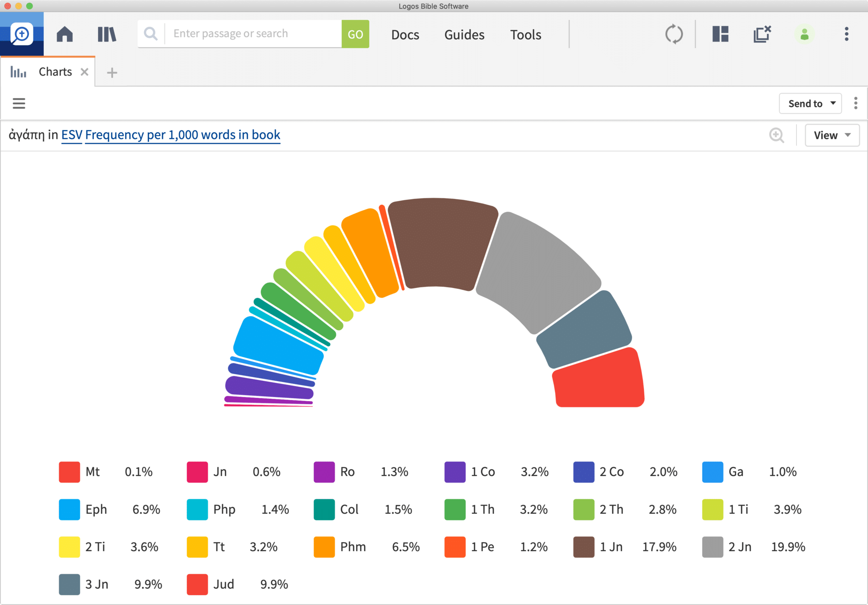
Task: Click the Jud red legend swatch
Action: tap(197, 585)
